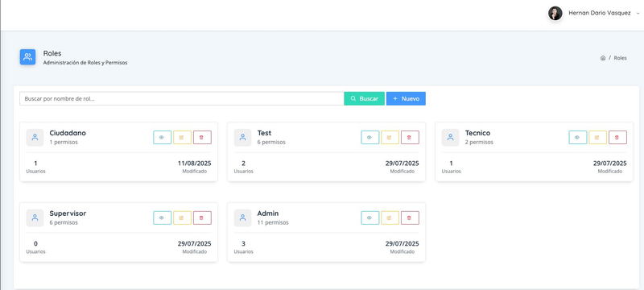
Task: Edit the Ciudadano role
Action: tap(183, 138)
